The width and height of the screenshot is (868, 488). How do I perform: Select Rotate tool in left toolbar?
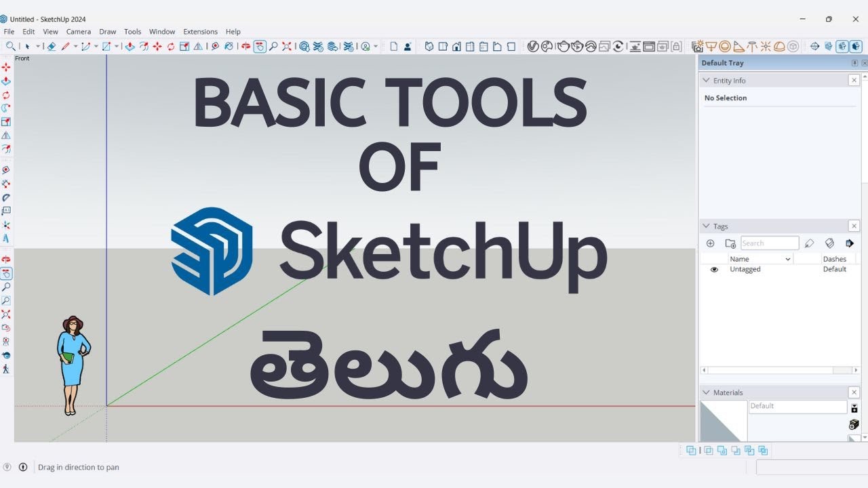tap(6, 94)
